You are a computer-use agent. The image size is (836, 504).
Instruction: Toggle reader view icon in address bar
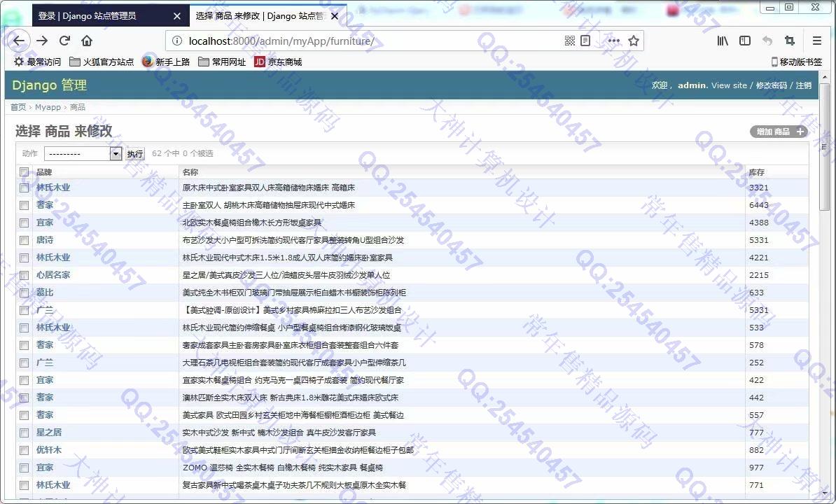(x=585, y=41)
